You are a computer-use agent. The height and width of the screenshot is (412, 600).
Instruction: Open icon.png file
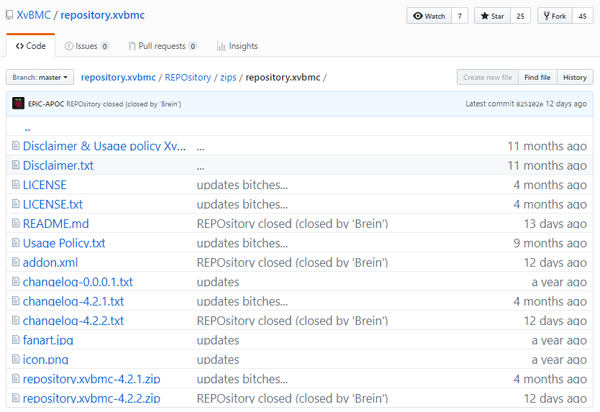(x=46, y=360)
